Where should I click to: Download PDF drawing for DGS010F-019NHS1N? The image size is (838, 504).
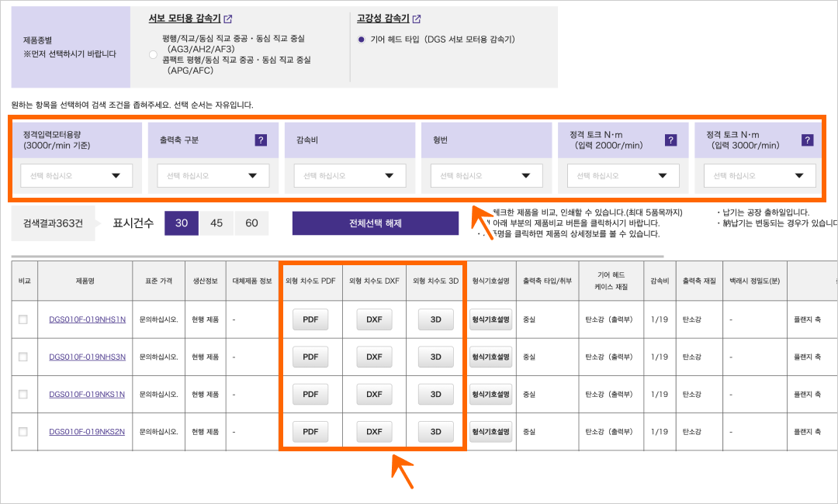point(310,319)
